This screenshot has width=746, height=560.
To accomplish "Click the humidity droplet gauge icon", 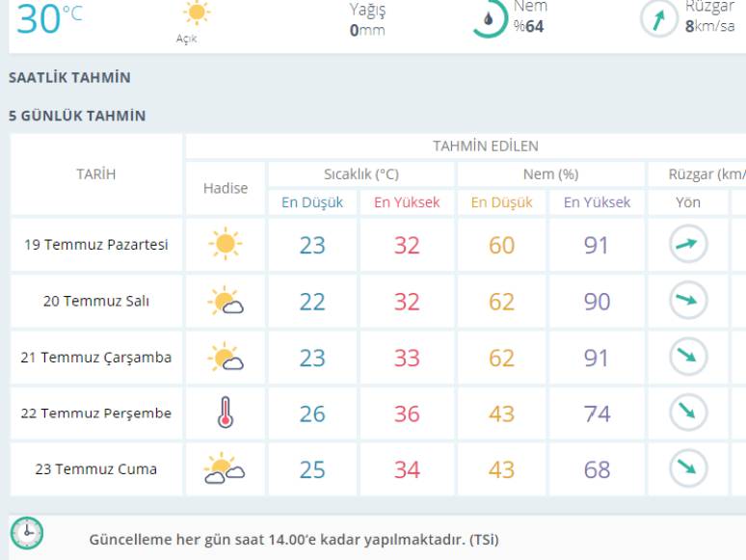I will tap(489, 18).
